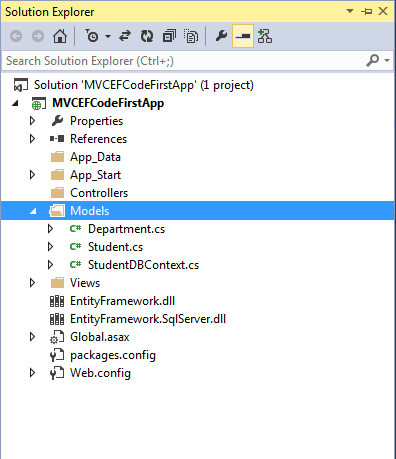Open the search options dropdown arrow
Image resolution: width=396 pixels, height=459 pixels.
[x=387, y=60]
